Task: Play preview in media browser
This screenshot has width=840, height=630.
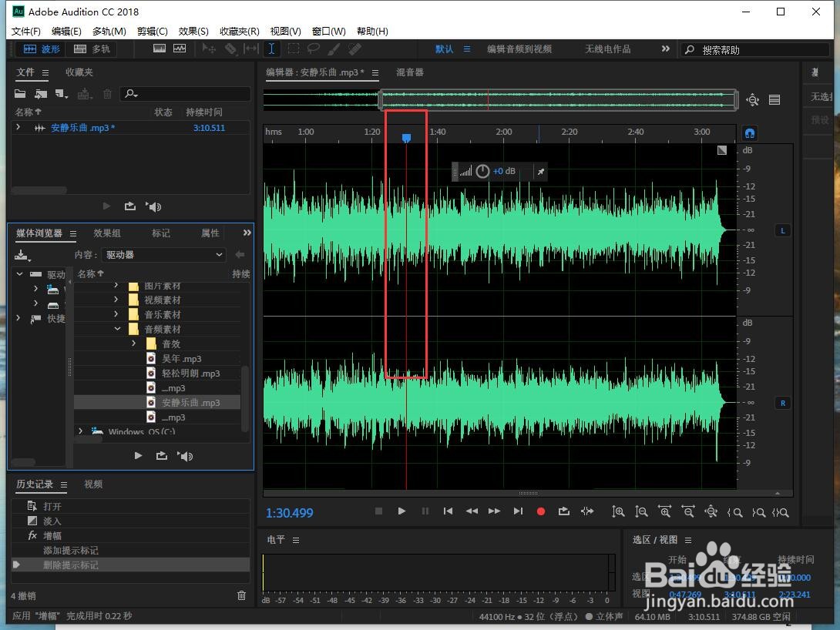Action: pyautogui.click(x=138, y=456)
